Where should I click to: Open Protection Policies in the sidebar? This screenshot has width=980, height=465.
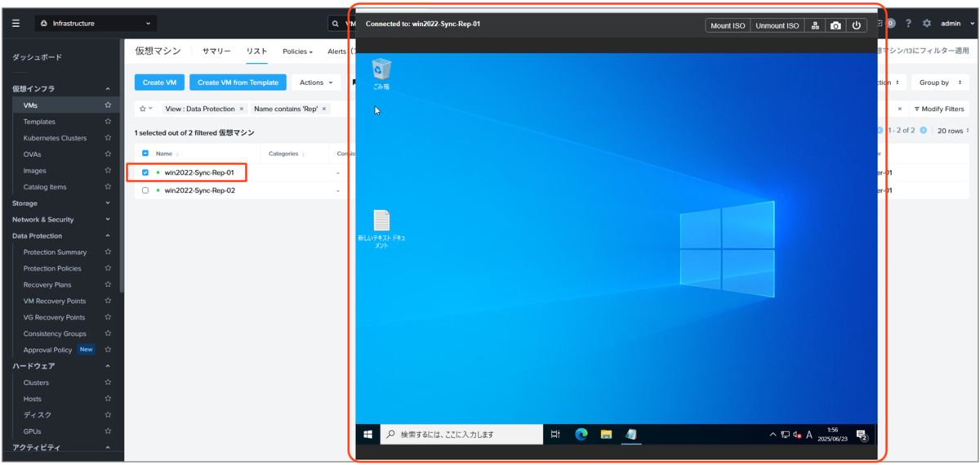52,269
